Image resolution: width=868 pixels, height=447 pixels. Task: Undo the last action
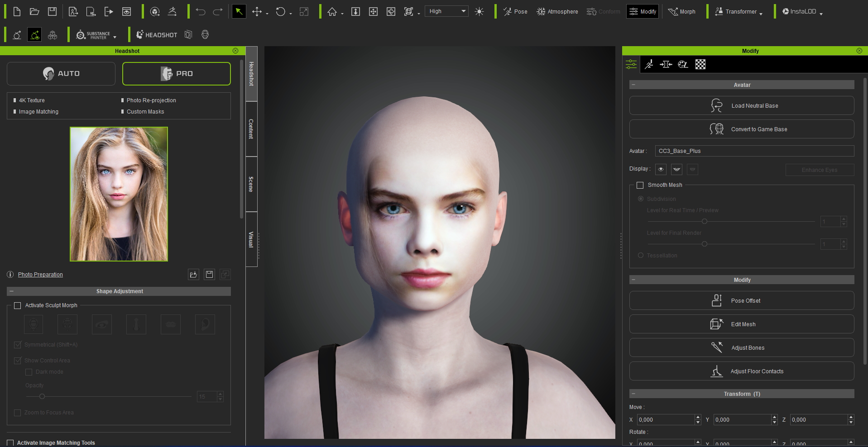click(200, 12)
